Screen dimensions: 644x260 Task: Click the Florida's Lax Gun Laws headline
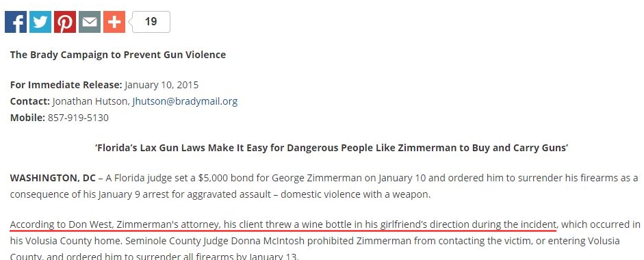(331, 148)
